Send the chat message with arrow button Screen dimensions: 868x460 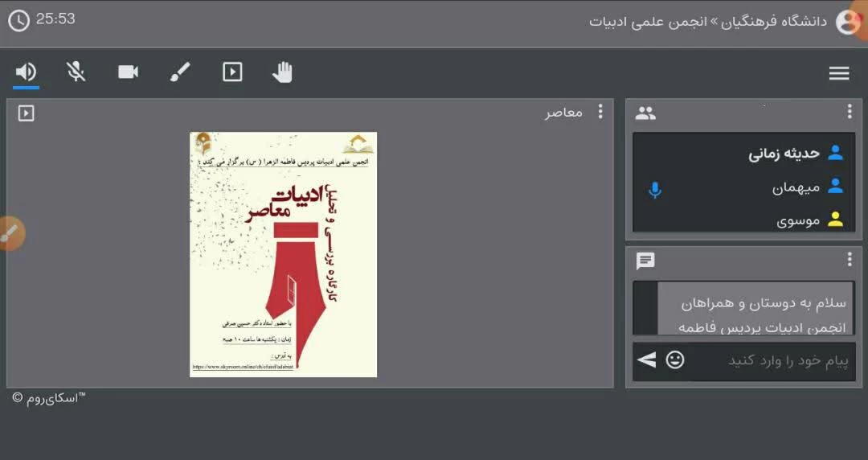coord(647,360)
